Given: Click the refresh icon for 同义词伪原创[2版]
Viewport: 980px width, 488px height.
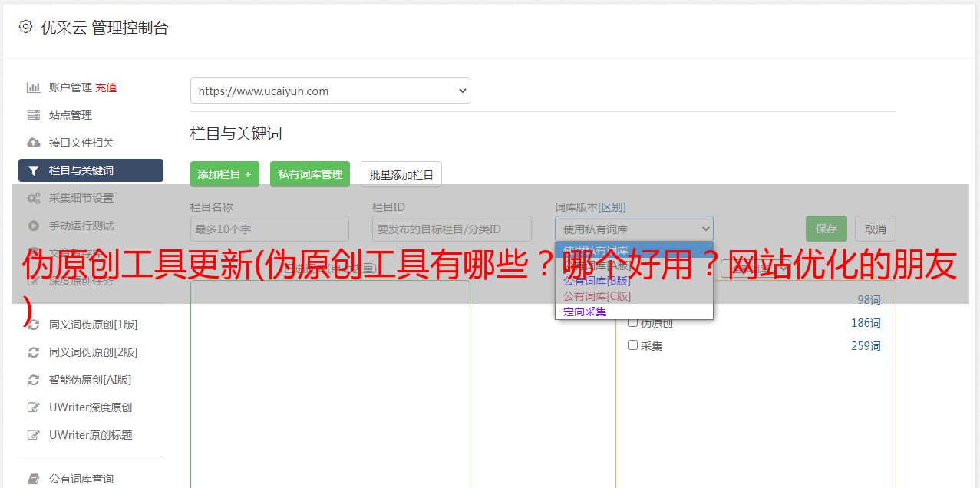Looking at the screenshot, I should pos(34,352).
